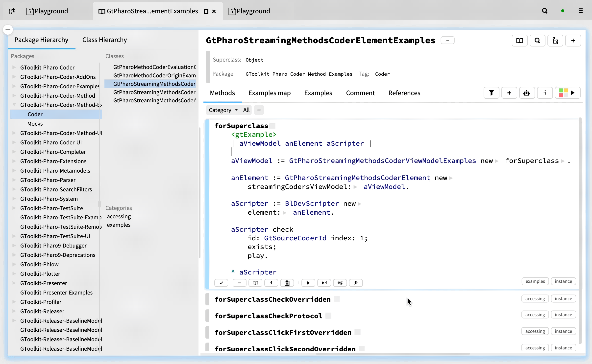Toggle the examples tag on forSuperclass
The height and width of the screenshot is (364, 592).
click(535, 281)
